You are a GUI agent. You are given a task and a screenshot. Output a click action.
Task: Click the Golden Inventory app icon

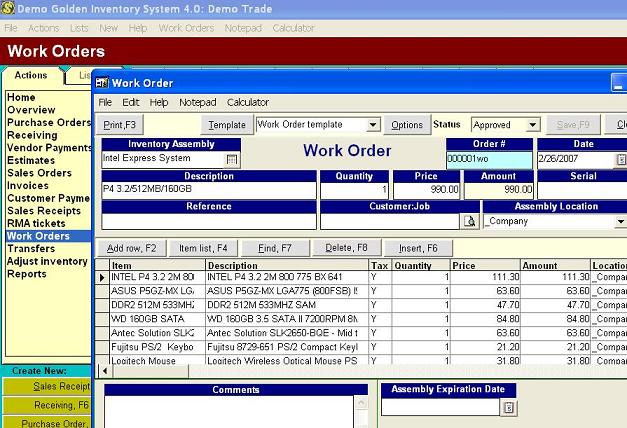point(8,8)
